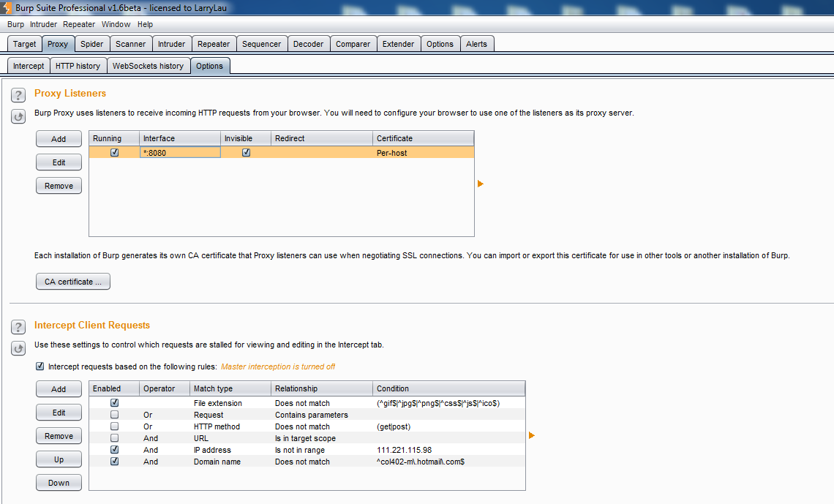Expand the orange arrow beside Proxy Listeners table
Viewport: 834px width, 504px height.
[x=481, y=184]
